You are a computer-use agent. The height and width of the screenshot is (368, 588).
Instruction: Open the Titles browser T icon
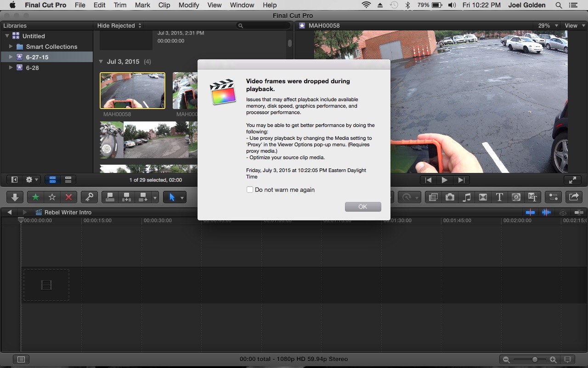[499, 197]
